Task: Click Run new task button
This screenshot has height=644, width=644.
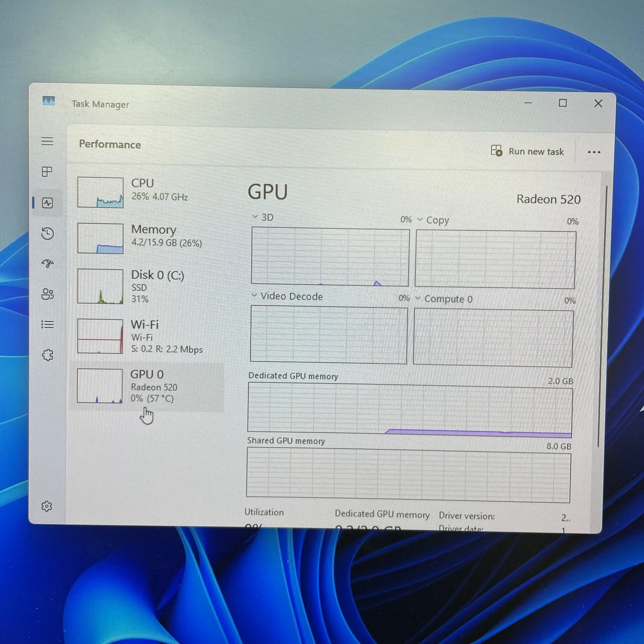Action: (528, 151)
